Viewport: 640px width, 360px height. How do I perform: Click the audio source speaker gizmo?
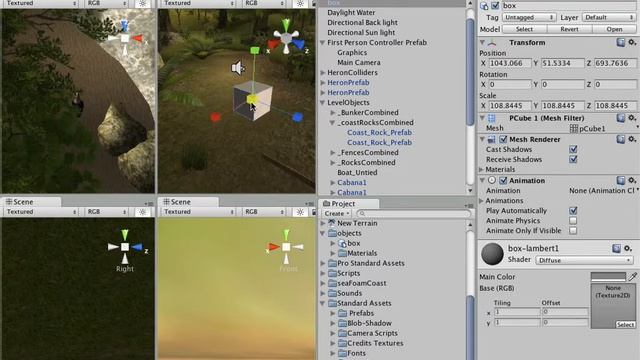[x=238, y=68]
